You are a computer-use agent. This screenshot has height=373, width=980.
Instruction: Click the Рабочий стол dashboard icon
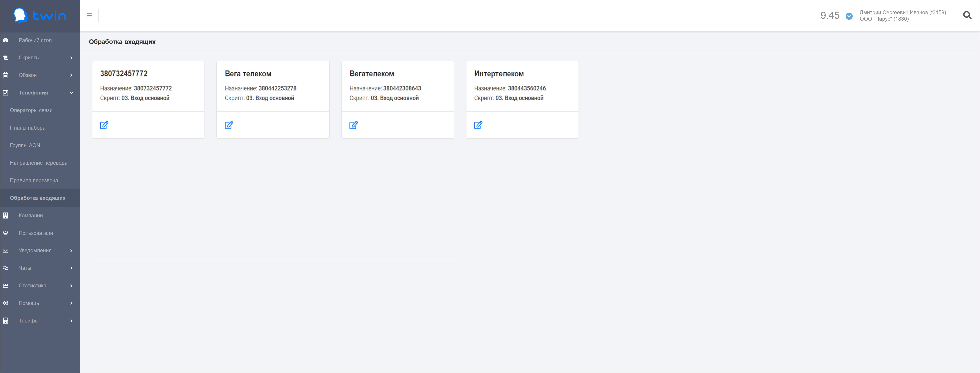(6, 40)
